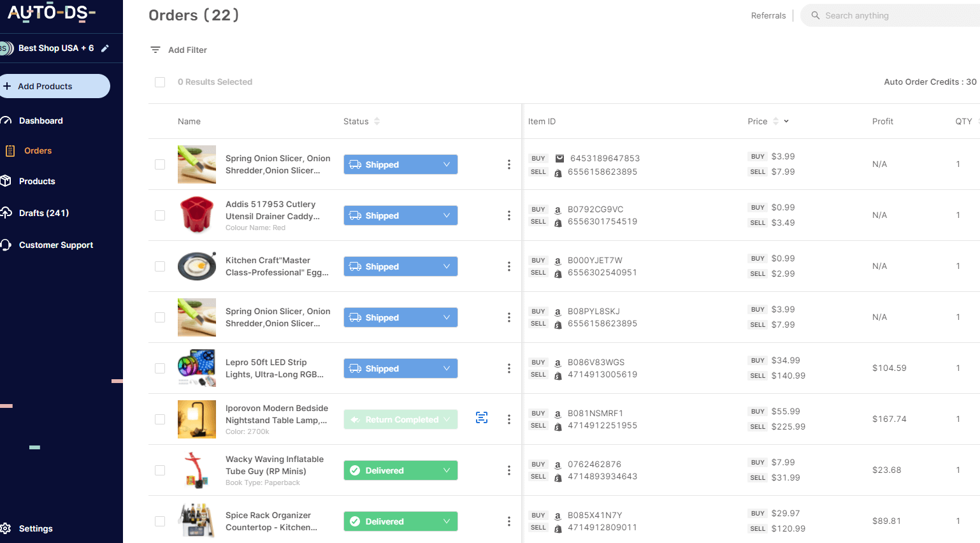Click the search magnifier icon
This screenshot has height=543, width=980.
click(x=815, y=15)
